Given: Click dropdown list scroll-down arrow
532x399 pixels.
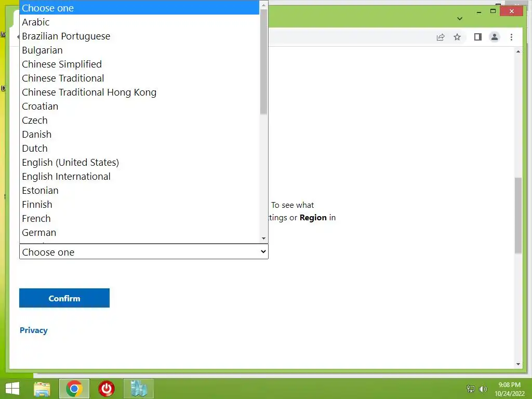Looking at the screenshot, I should point(263,238).
